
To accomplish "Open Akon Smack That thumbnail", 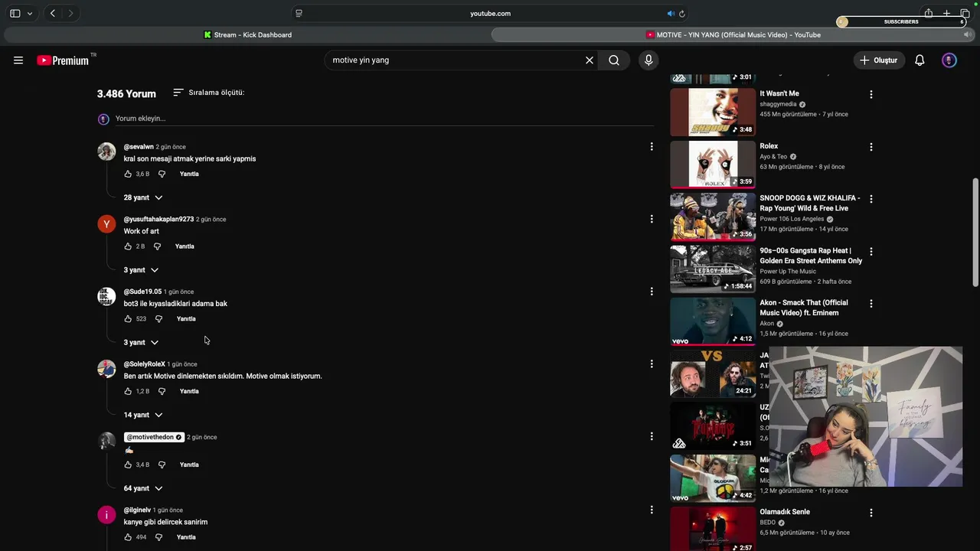I will pyautogui.click(x=713, y=321).
